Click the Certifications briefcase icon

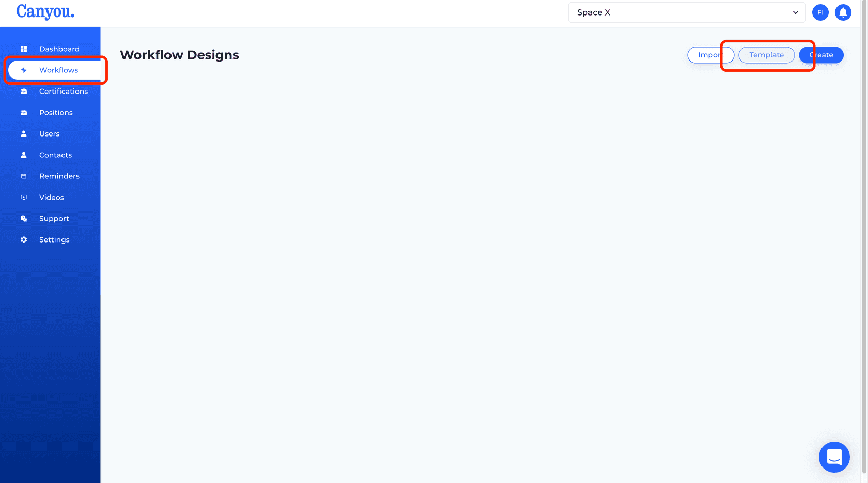[24, 92]
